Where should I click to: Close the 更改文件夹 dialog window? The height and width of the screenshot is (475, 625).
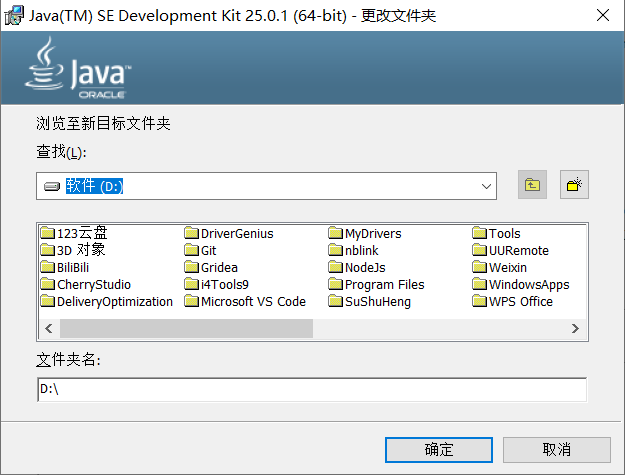(602, 16)
